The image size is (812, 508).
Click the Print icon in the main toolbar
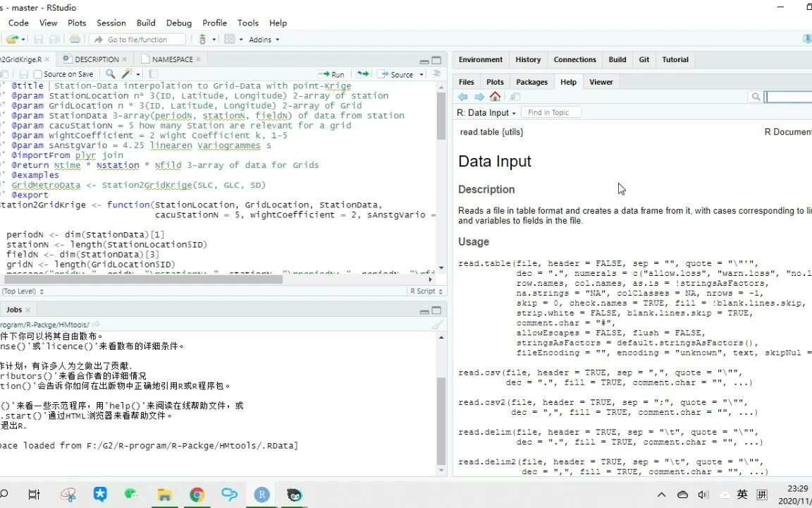[x=75, y=40]
